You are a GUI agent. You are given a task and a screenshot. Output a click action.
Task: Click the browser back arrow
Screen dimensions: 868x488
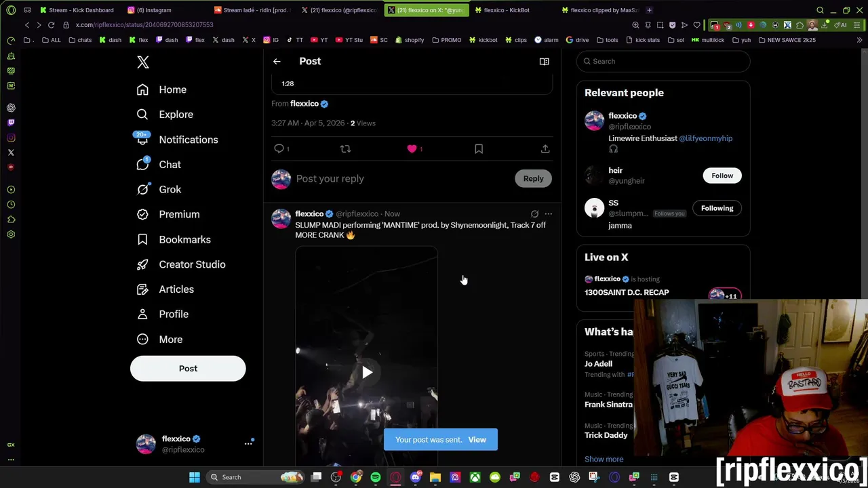pos(27,25)
